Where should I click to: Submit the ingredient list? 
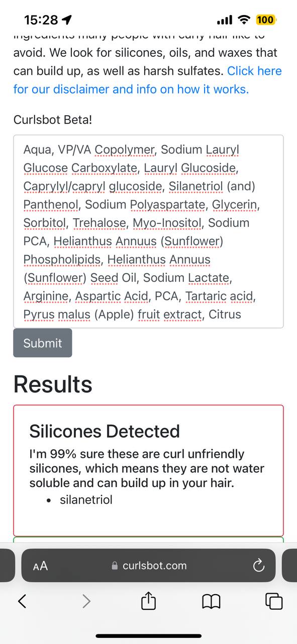(x=43, y=343)
